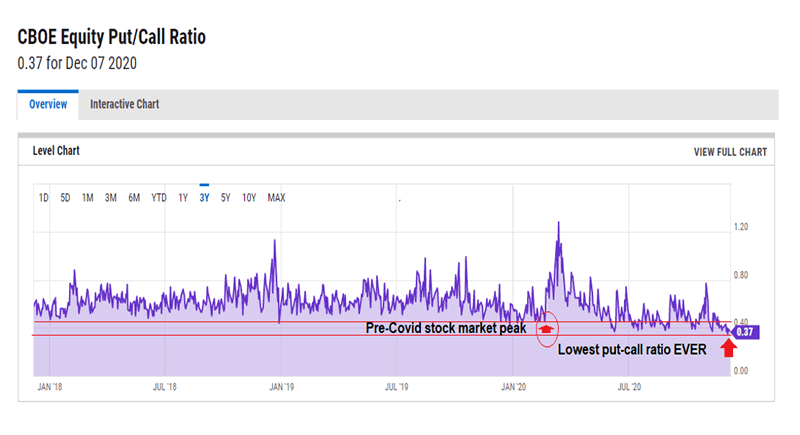Choose the 6M time range

(134, 198)
